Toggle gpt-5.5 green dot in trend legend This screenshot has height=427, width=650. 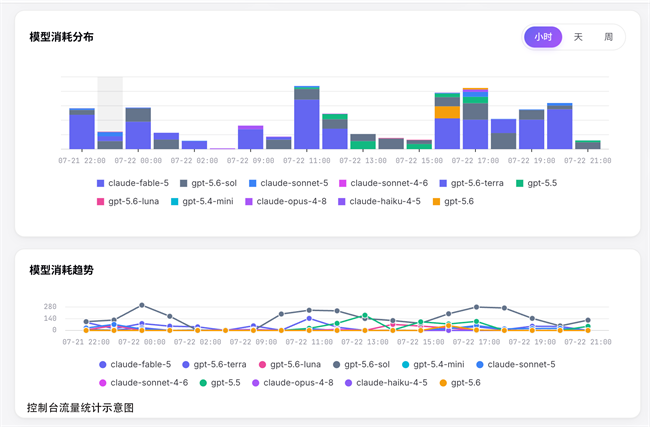tap(203, 383)
